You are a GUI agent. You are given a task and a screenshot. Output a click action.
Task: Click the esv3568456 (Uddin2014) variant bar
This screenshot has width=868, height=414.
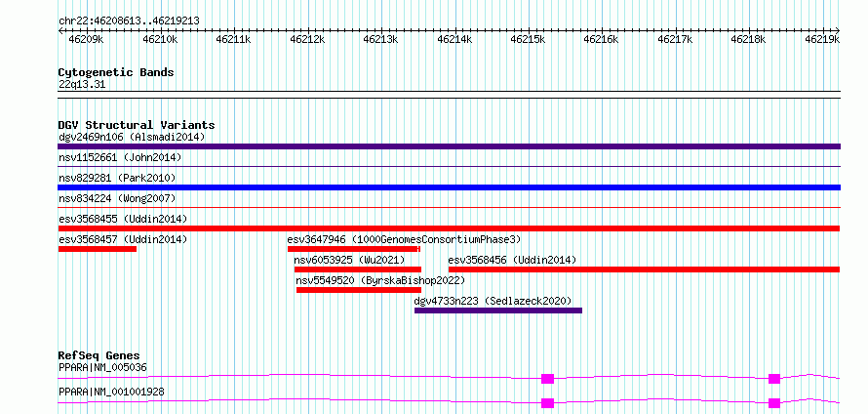point(645,269)
